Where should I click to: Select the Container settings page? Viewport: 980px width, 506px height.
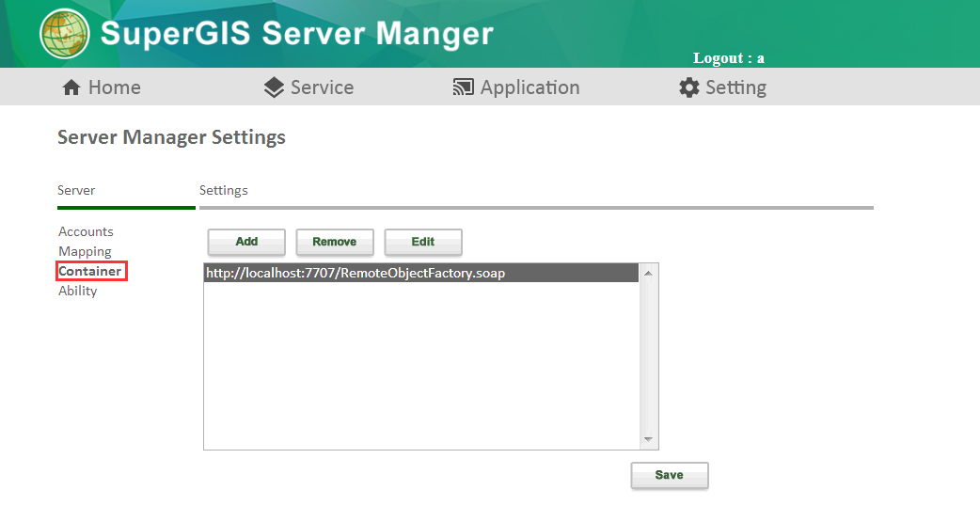90,271
